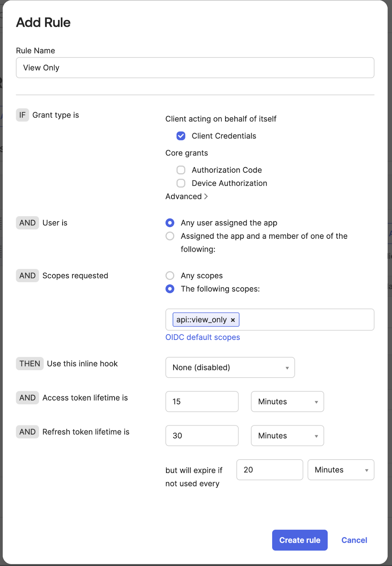Screen dimensions: 392x566
Task: Remove the api::view_only scope tag
Action: (233, 320)
